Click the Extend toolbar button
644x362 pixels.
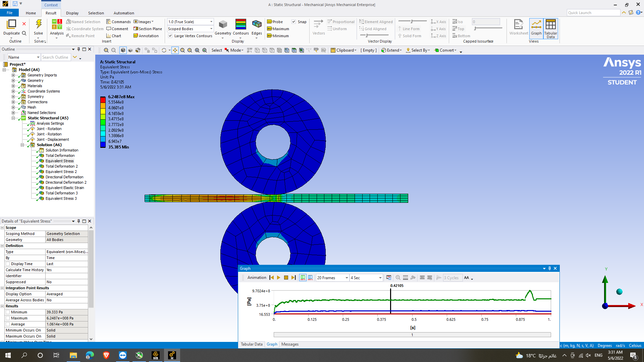(x=391, y=50)
